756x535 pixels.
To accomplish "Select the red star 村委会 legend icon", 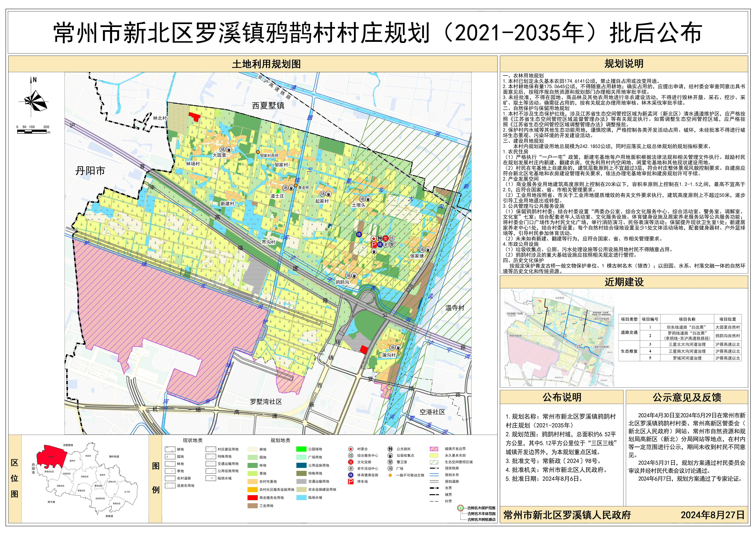I will coord(351,449).
